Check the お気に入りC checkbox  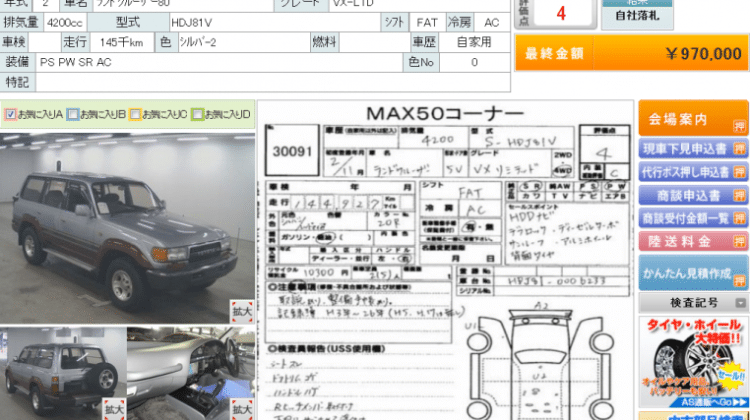pos(135,115)
